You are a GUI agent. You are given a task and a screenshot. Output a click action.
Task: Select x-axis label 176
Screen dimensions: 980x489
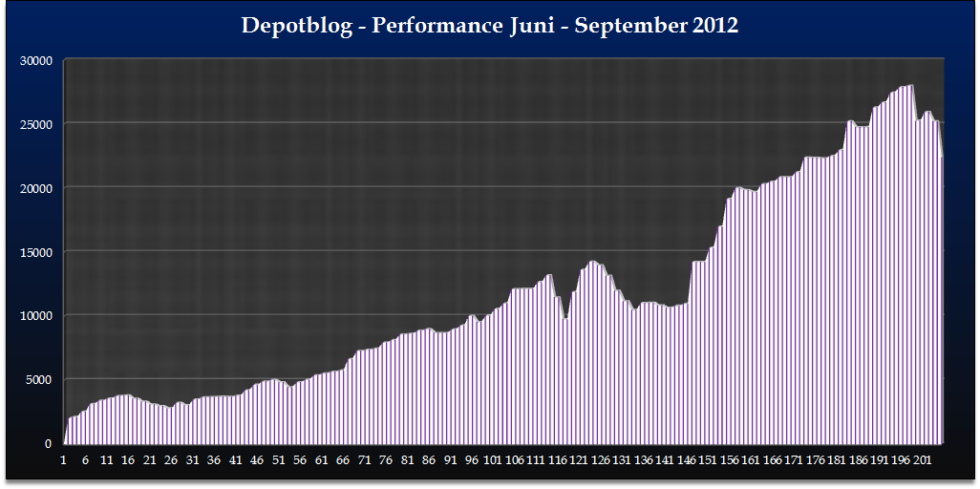(x=815, y=459)
